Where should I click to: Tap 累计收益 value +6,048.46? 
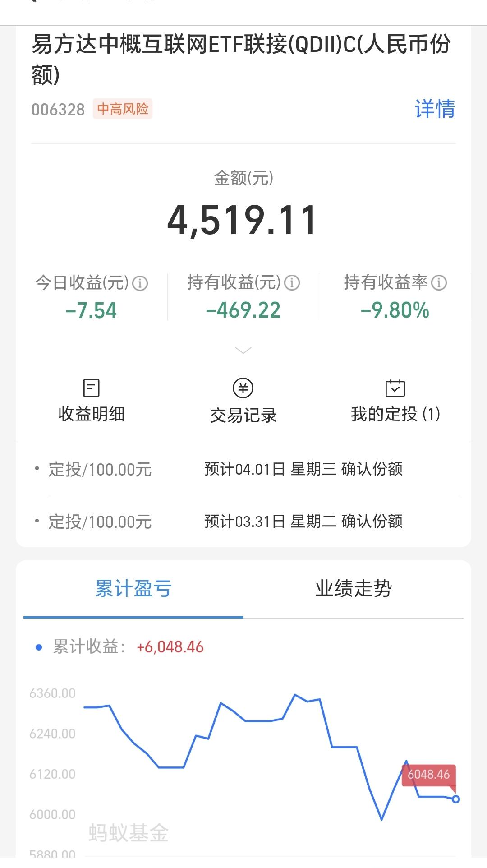click(170, 647)
